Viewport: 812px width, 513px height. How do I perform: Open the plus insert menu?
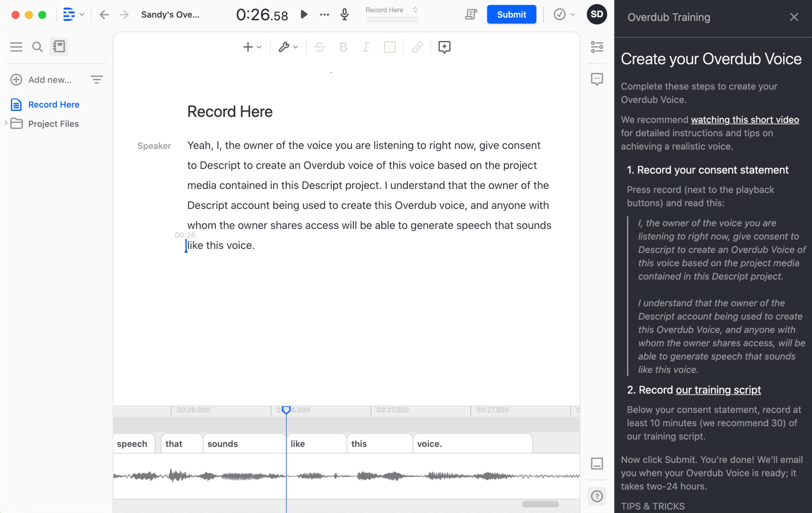(252, 47)
